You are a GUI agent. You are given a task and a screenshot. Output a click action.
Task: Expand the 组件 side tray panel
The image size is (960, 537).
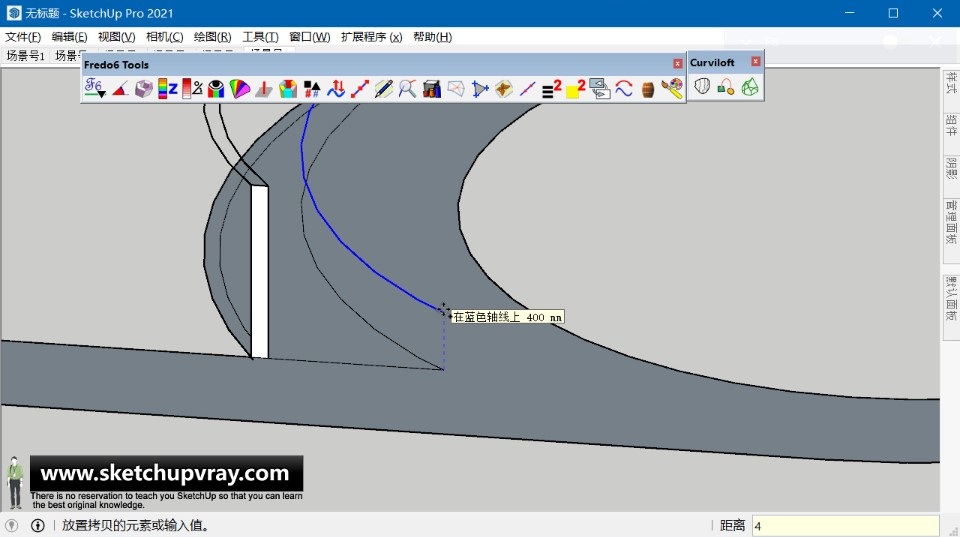pos(951,126)
